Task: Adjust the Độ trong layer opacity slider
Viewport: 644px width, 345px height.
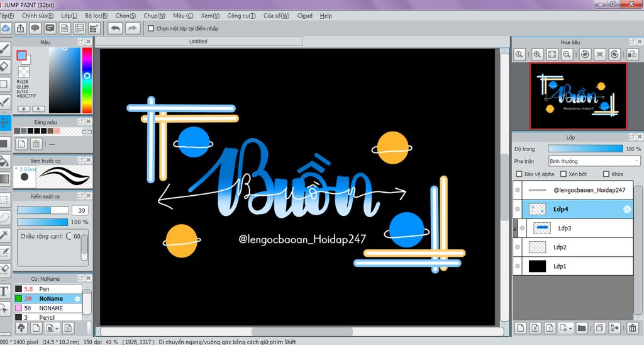Action: (x=586, y=149)
